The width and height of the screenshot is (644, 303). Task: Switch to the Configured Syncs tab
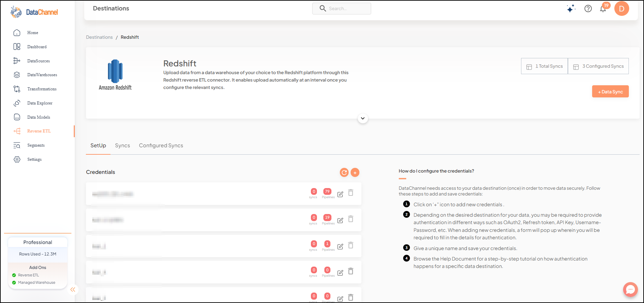tap(161, 146)
